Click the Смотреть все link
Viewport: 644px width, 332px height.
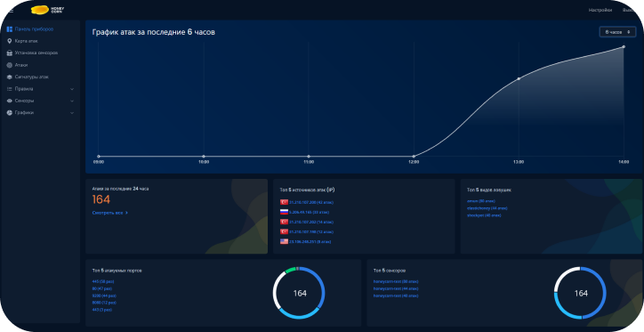[110, 213]
